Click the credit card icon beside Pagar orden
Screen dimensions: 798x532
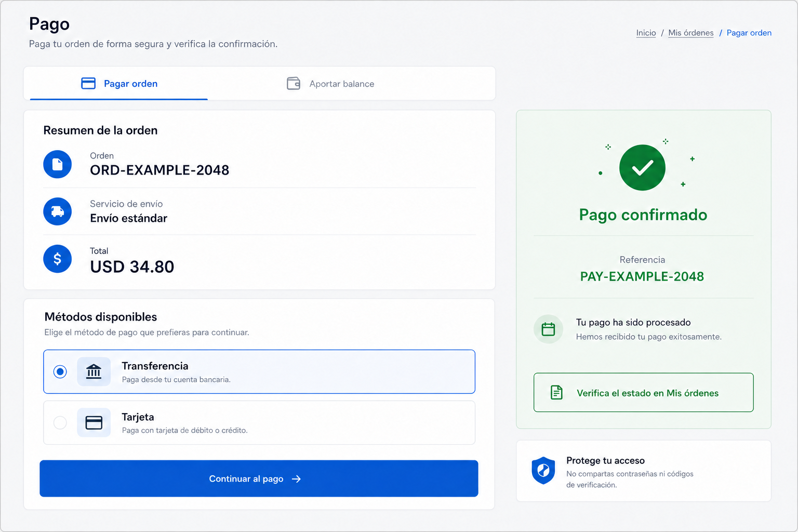tap(88, 84)
